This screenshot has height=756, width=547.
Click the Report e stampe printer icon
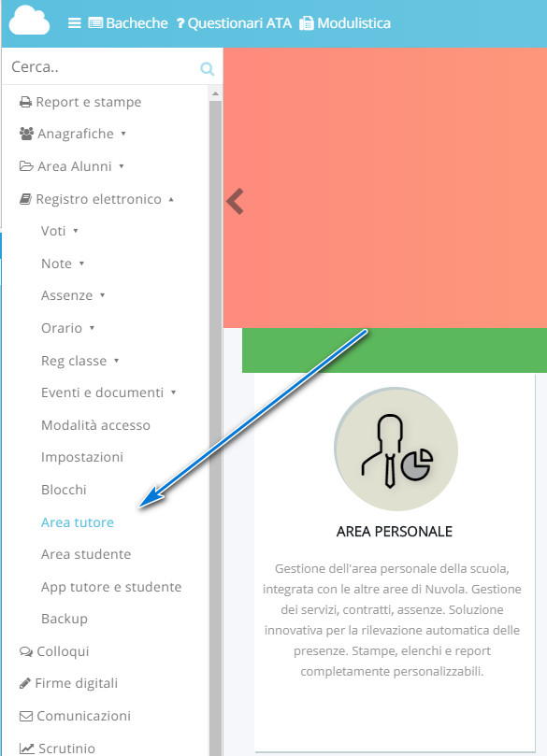(x=25, y=102)
